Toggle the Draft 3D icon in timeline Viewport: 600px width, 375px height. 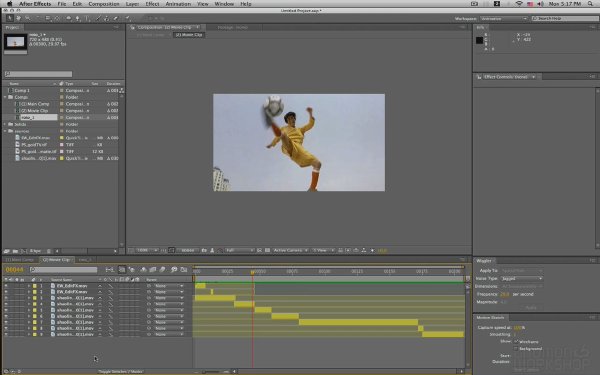132,270
